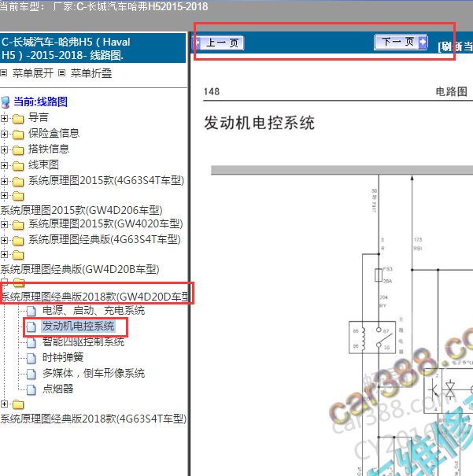Select 系统原理图2015款(GW4D206车型) label
The image size is (473, 476).
(81, 210)
